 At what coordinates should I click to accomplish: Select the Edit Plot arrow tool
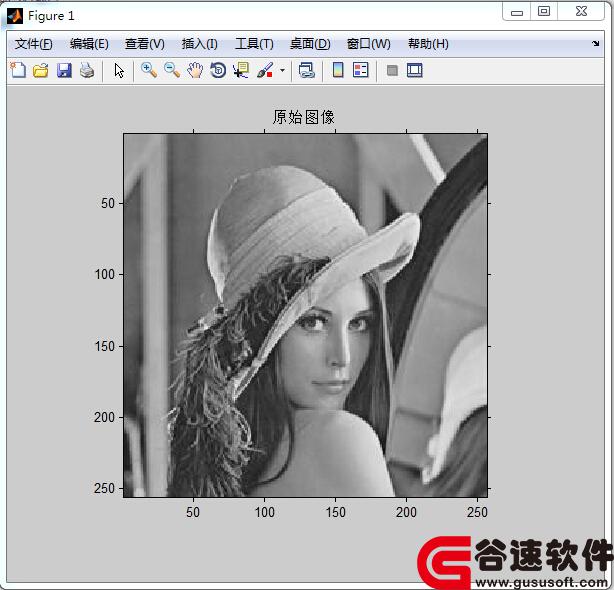click(119, 71)
